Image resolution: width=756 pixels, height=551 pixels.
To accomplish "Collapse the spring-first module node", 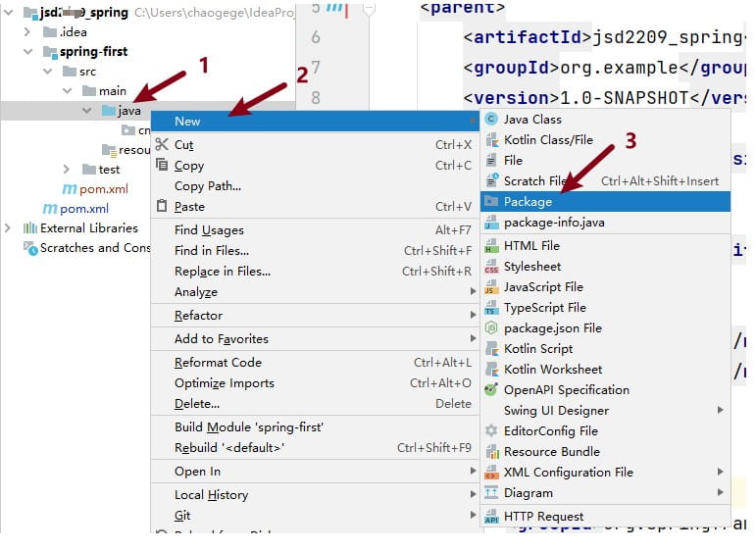I will tap(28, 52).
